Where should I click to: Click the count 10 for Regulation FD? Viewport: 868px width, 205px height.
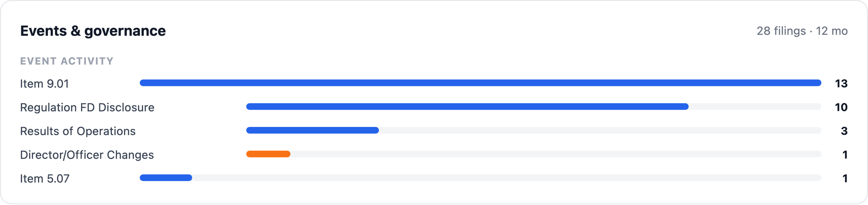pos(841,107)
